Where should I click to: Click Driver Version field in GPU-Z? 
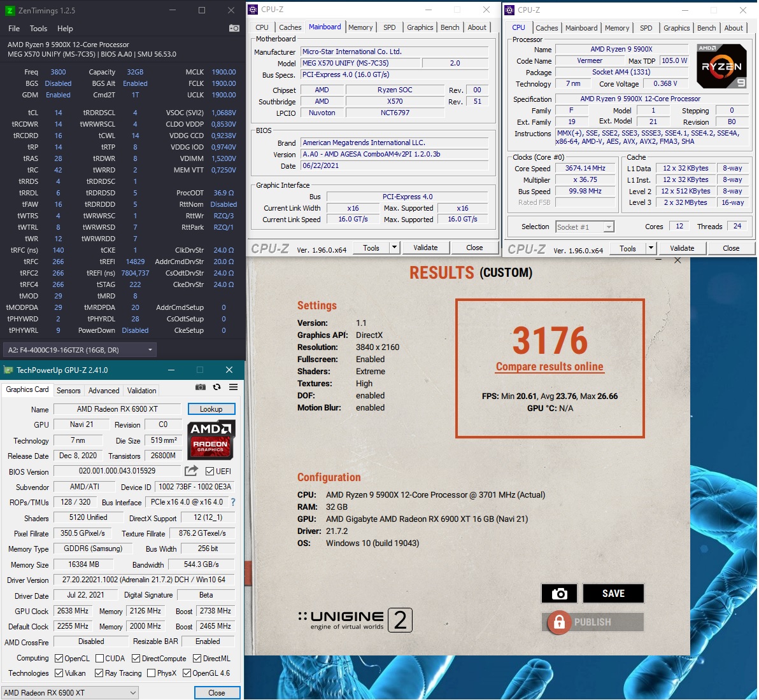click(x=144, y=580)
